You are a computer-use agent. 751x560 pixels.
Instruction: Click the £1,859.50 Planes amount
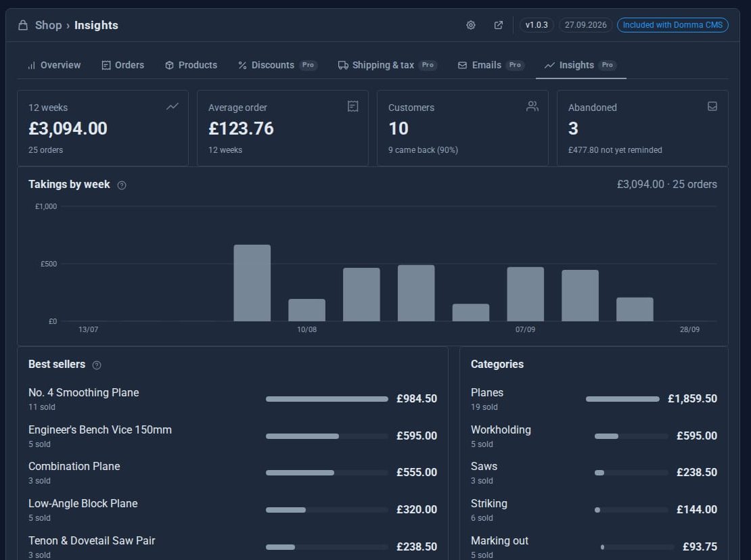pos(692,399)
